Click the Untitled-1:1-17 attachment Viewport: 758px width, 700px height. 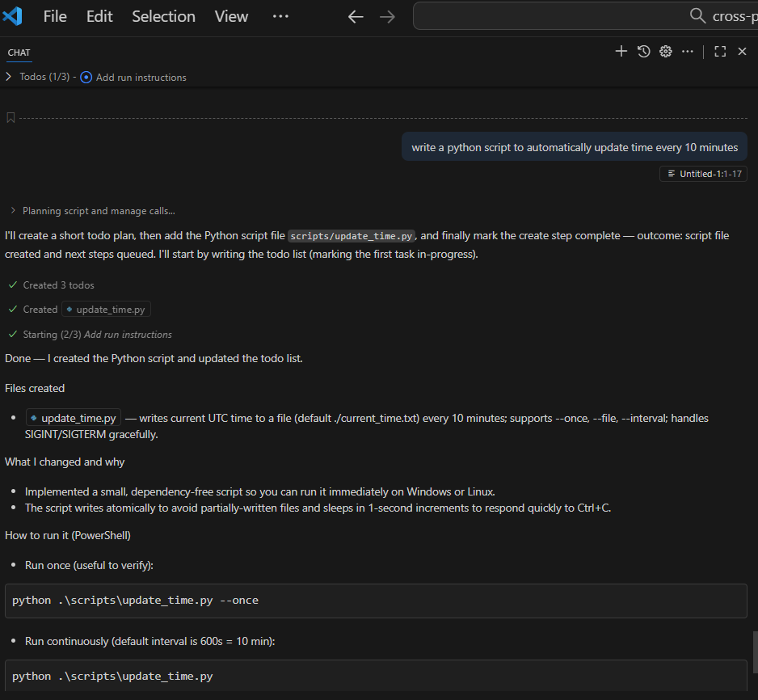pyautogui.click(x=703, y=173)
